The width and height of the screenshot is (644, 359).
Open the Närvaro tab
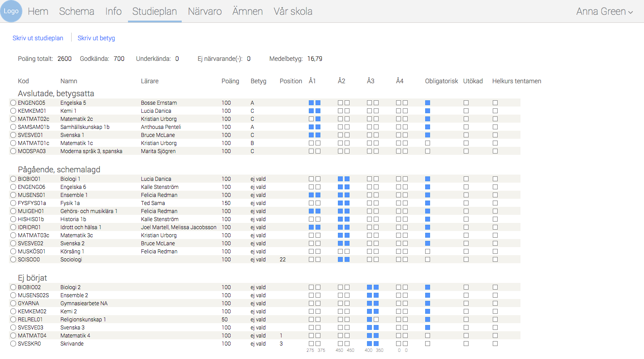(x=205, y=12)
